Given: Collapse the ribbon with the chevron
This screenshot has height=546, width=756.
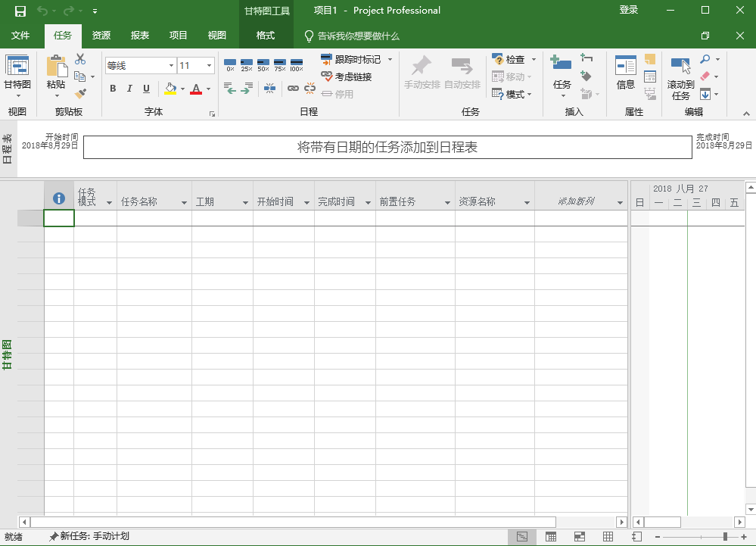Looking at the screenshot, I should coord(746,114).
